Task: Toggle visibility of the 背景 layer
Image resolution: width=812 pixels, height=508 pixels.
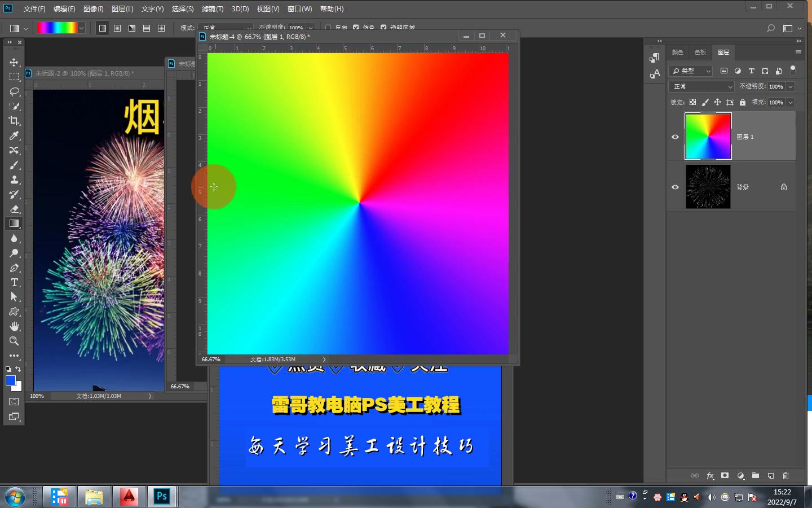Action: (x=675, y=187)
